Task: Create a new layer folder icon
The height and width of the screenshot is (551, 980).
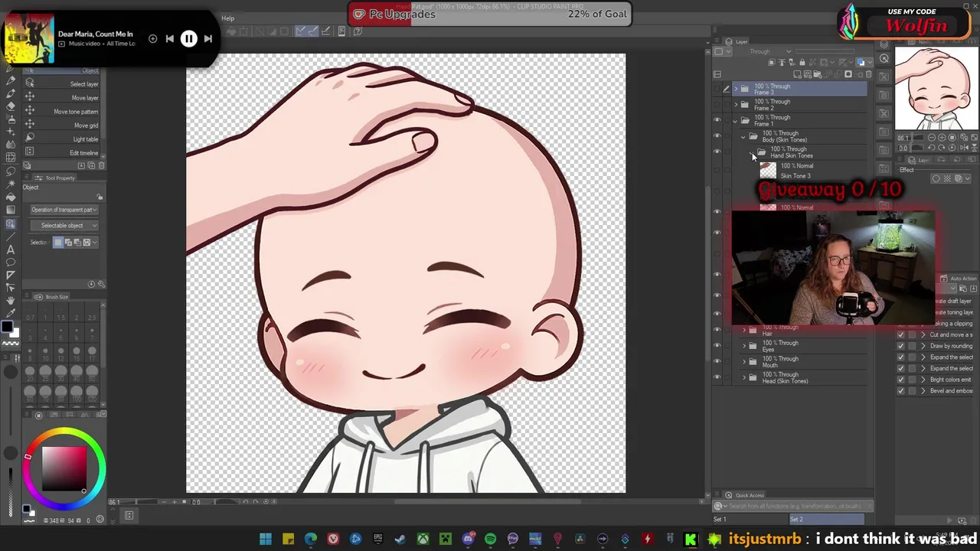Action: (817, 74)
